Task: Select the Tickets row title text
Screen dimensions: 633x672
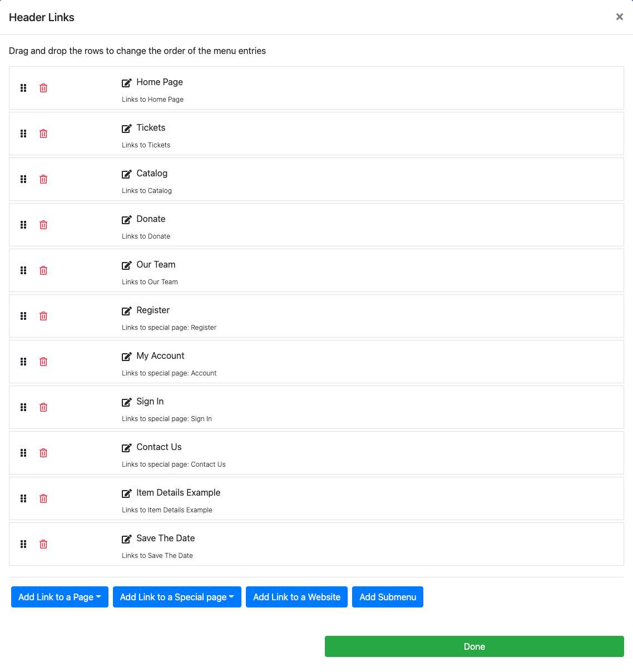Action: [x=151, y=128]
